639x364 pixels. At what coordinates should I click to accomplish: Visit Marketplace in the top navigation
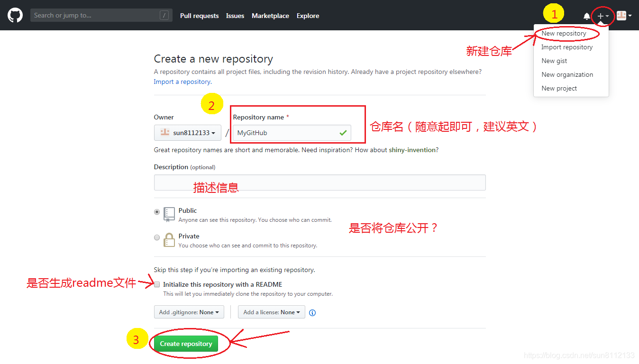[x=270, y=16]
